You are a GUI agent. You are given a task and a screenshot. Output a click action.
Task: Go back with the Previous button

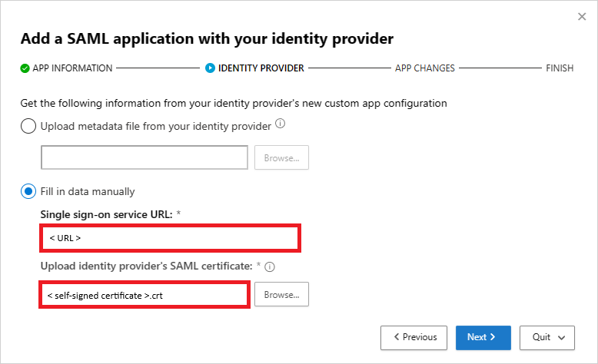415,337
